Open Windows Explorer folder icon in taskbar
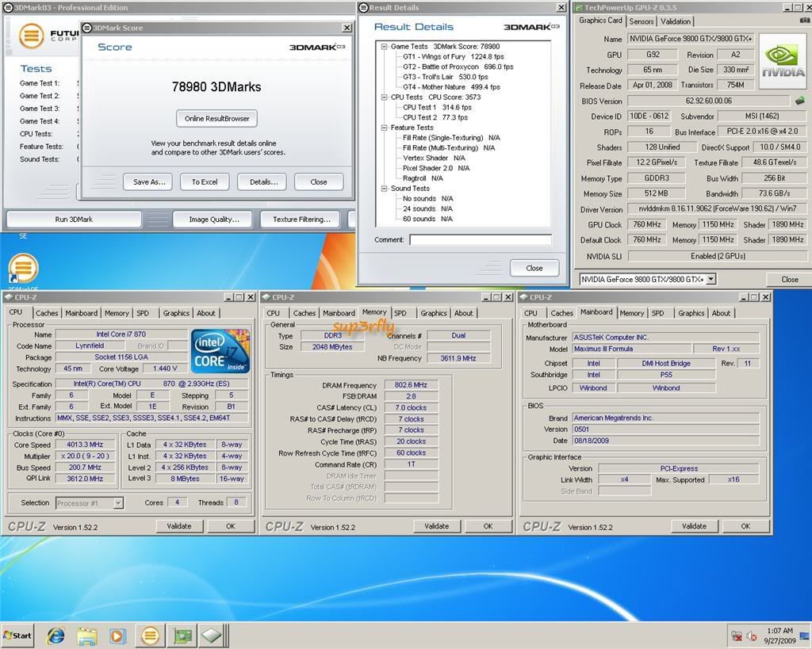The image size is (812, 649). [87, 636]
